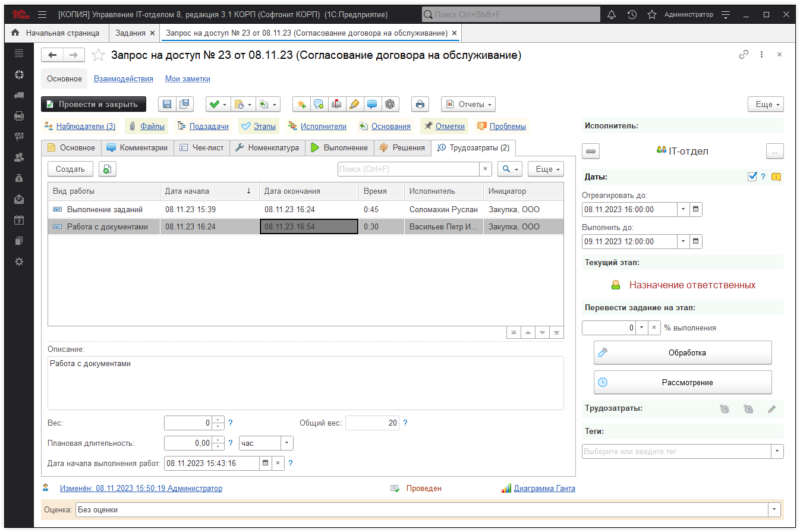Viewport: 800px width, 532px height.
Task: Click the printer icon in toolbar
Action: click(x=420, y=104)
